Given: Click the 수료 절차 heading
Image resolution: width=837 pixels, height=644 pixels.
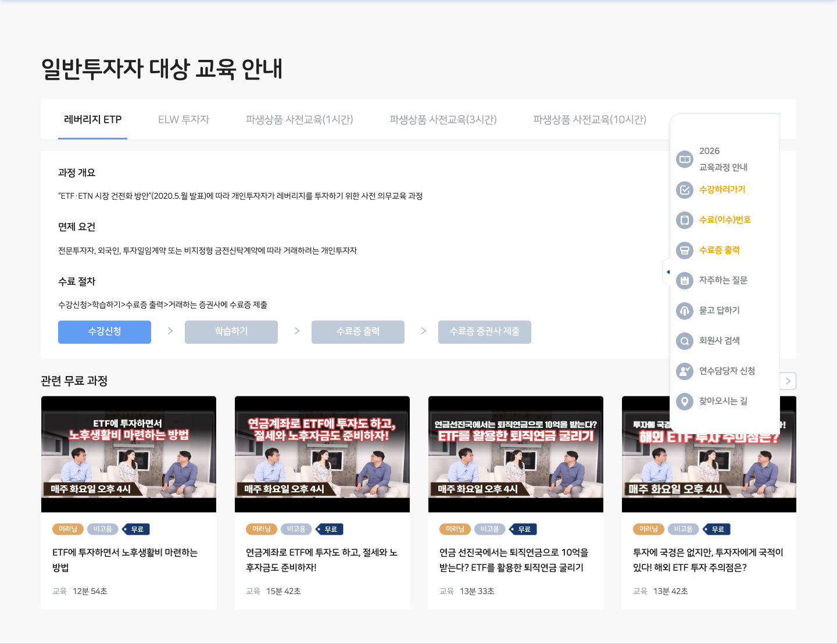Looking at the screenshot, I should tap(77, 281).
